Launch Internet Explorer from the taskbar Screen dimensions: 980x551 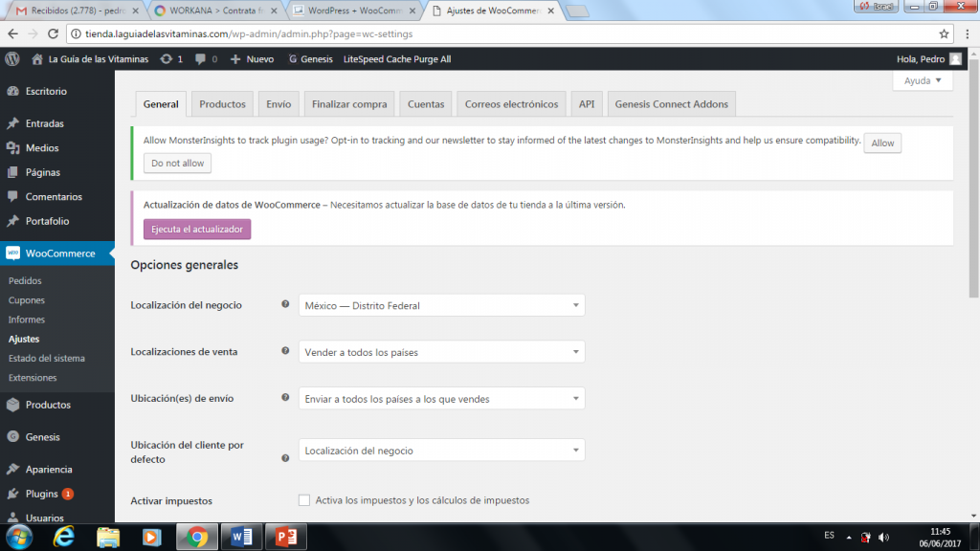click(x=64, y=537)
